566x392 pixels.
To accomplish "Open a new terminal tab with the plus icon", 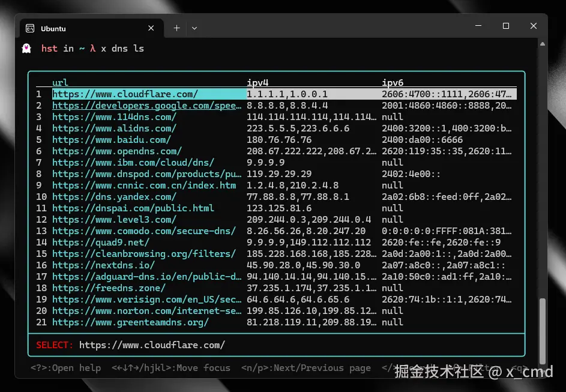I will pos(176,28).
